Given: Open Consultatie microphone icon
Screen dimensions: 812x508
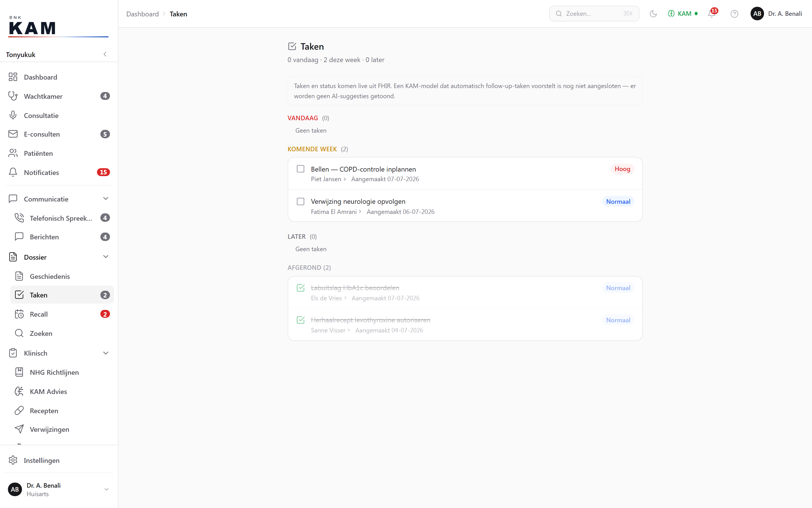Looking at the screenshot, I should pyautogui.click(x=13, y=115).
